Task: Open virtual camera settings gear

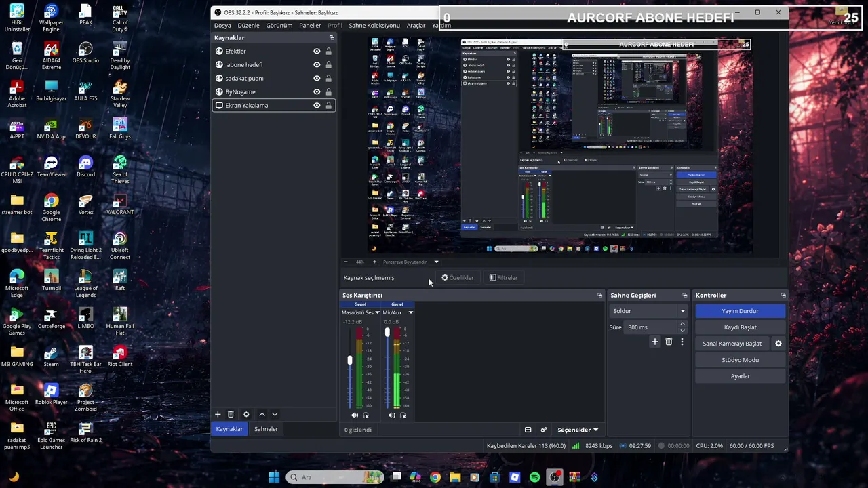Action: (x=778, y=344)
